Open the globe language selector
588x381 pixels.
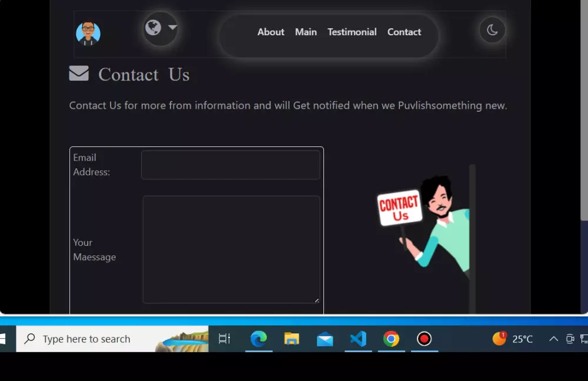coord(153,28)
